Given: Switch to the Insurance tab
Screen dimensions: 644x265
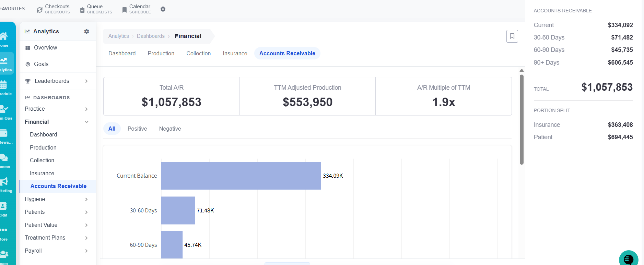Looking at the screenshot, I should pyautogui.click(x=235, y=53).
